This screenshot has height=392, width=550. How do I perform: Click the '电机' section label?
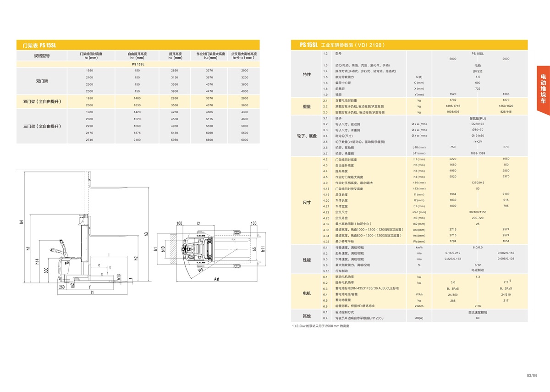(307, 293)
